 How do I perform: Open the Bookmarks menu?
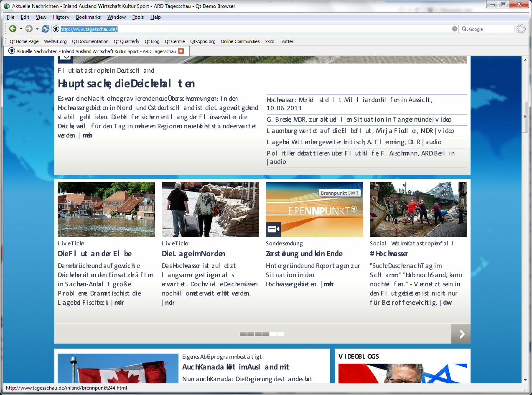pos(88,17)
